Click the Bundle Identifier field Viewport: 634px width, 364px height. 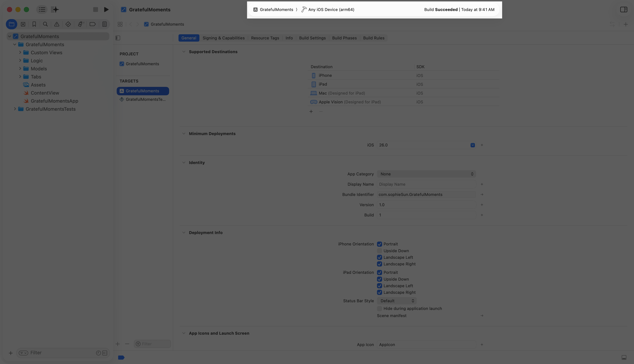pyautogui.click(x=426, y=194)
